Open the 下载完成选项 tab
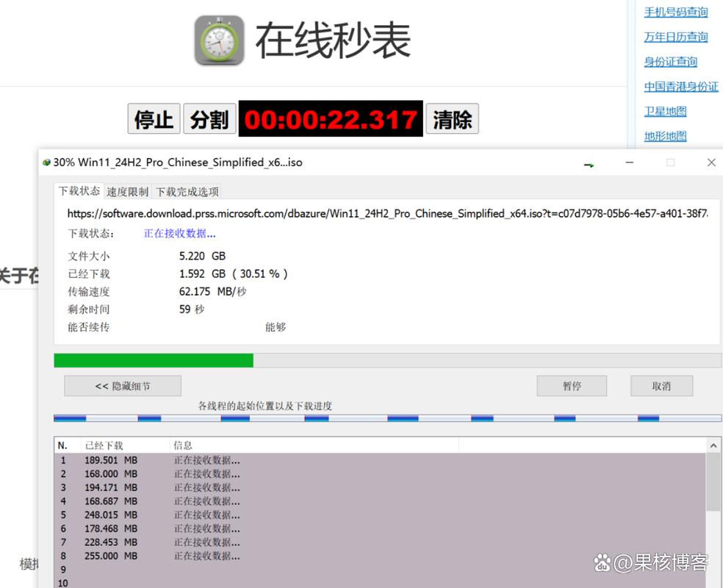The image size is (723, 588). (x=187, y=192)
